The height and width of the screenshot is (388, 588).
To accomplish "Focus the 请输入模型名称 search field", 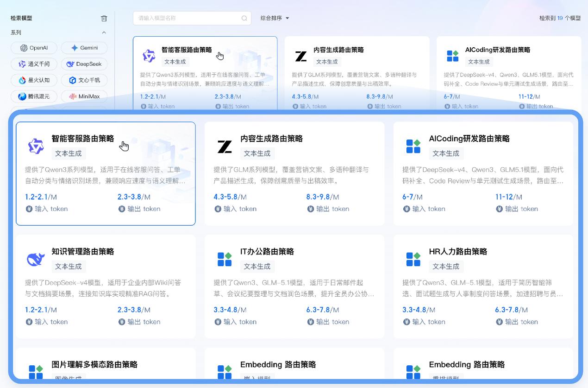I will coord(192,18).
